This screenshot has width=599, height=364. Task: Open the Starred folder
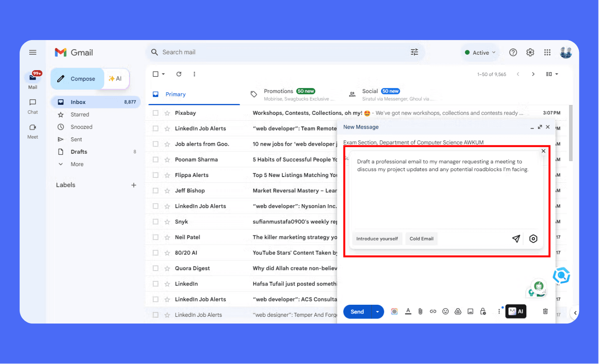pos(96,114)
